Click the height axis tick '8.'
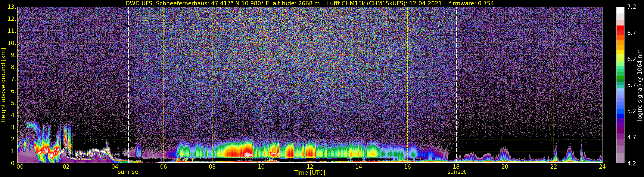Image resolution: width=644 pixels, height=177 pixels. coord(13,67)
